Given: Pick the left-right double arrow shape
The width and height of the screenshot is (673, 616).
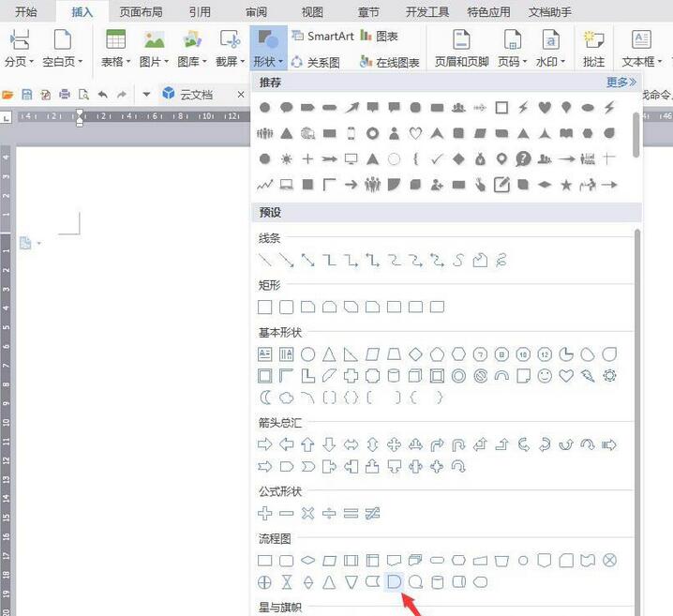Looking at the screenshot, I should 351,444.
